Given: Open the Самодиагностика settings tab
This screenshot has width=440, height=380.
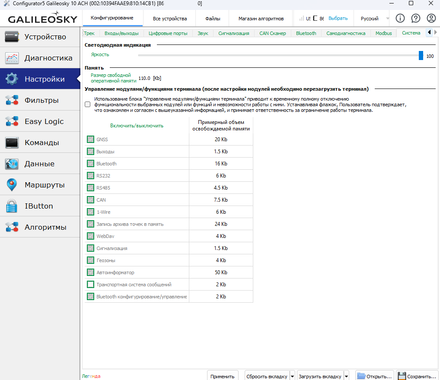Looking at the screenshot, I should tap(346, 33).
